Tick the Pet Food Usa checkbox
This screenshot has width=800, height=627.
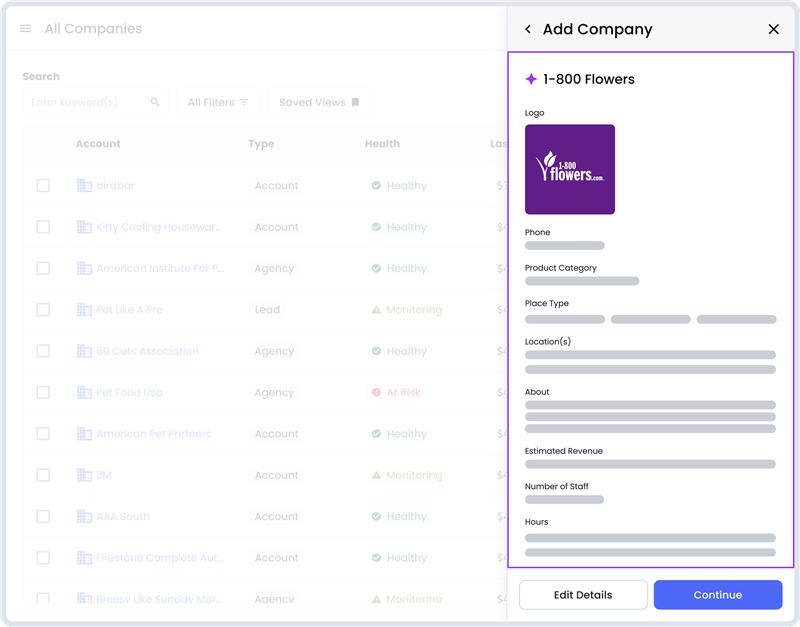pyautogui.click(x=43, y=392)
